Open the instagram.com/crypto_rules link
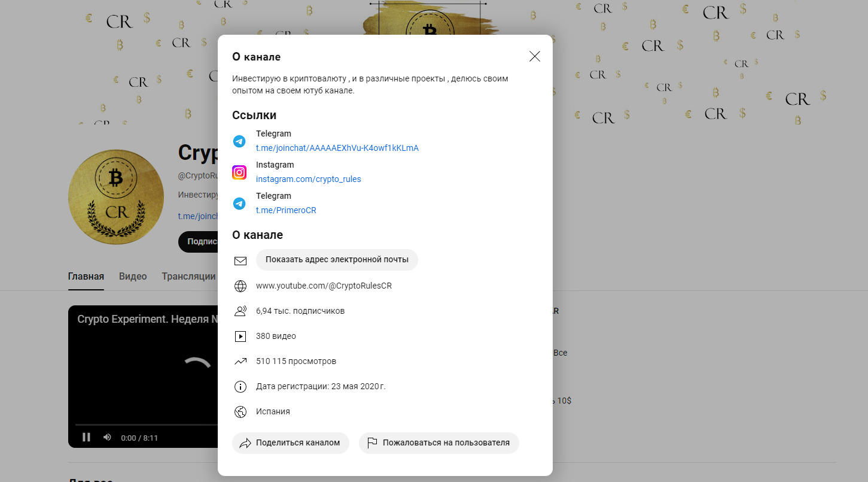This screenshot has height=482, width=868. click(x=309, y=179)
